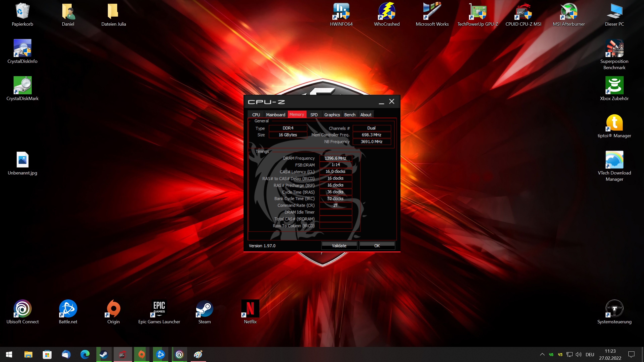644x362 pixels.
Task: Select the Netflix desktop shortcut
Action: click(x=250, y=309)
